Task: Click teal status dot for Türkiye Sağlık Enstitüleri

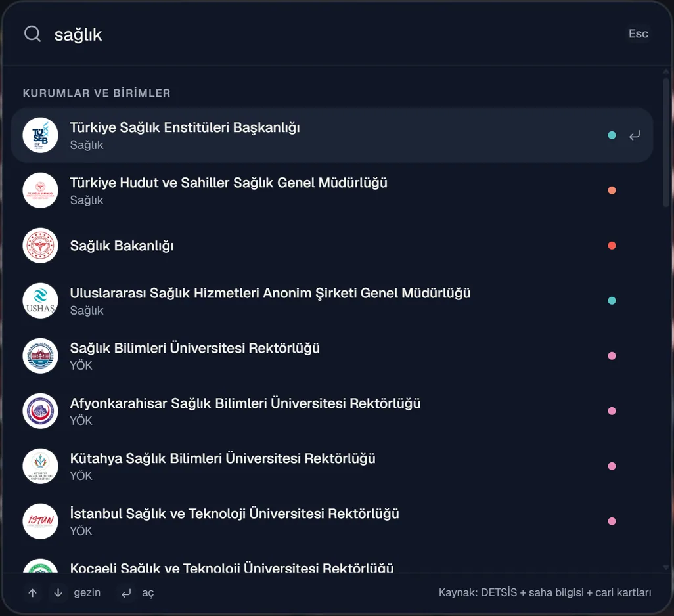Action: pos(612,135)
